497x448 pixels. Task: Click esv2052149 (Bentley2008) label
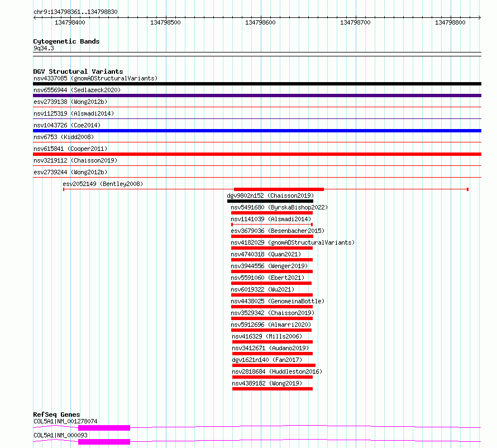pyautogui.click(x=103, y=184)
